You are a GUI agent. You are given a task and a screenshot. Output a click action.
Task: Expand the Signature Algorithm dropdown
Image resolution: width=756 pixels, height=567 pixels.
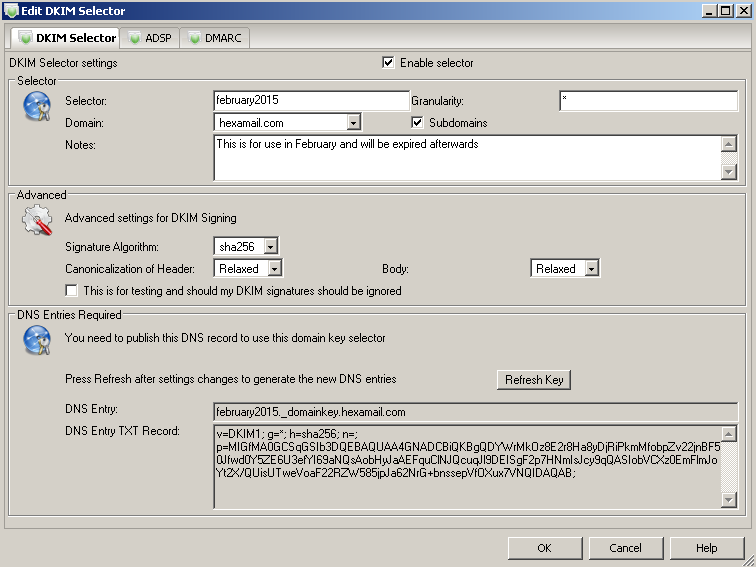[270, 247]
